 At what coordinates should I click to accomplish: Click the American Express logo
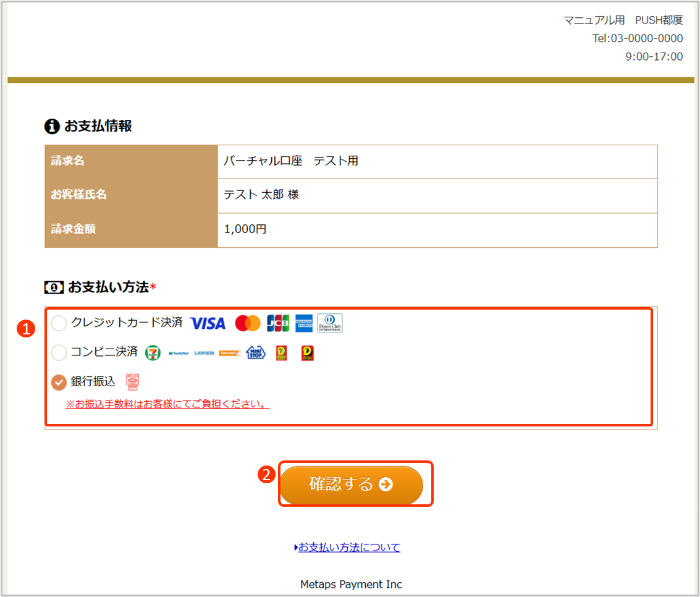click(304, 323)
